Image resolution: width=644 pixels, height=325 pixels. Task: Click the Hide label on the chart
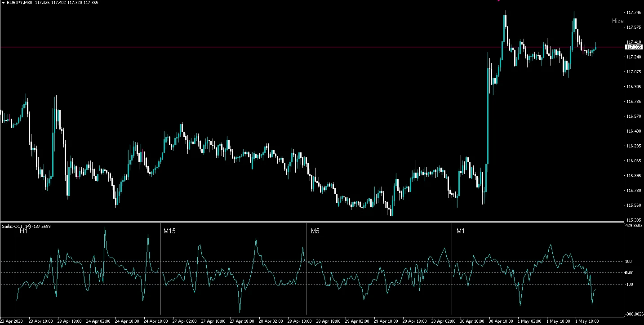click(x=617, y=21)
